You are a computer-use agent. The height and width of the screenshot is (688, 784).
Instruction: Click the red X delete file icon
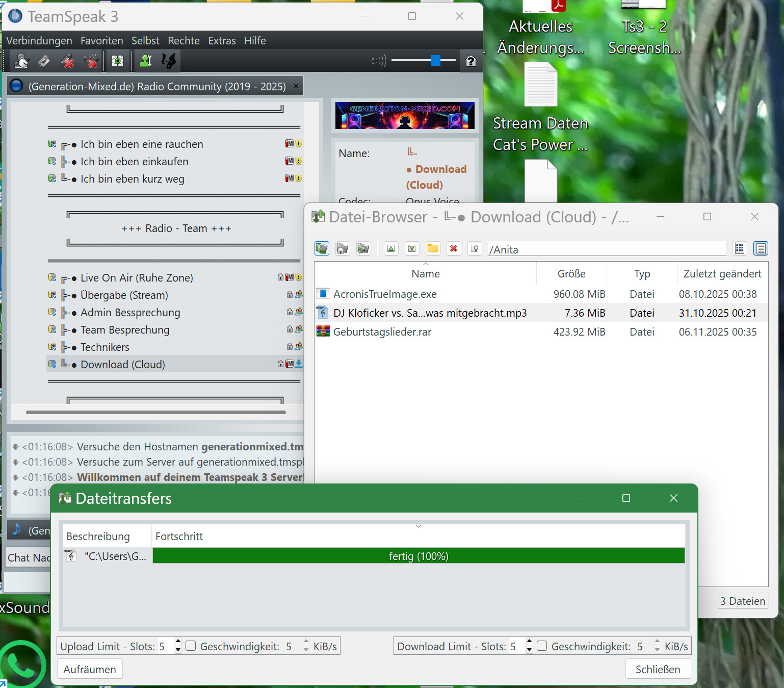pyautogui.click(x=453, y=248)
